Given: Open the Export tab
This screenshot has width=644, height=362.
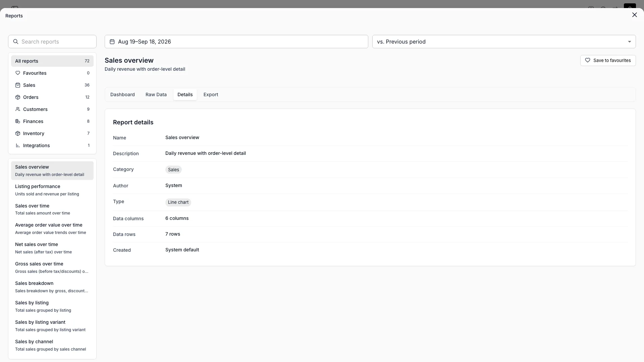Looking at the screenshot, I should pyautogui.click(x=211, y=95).
